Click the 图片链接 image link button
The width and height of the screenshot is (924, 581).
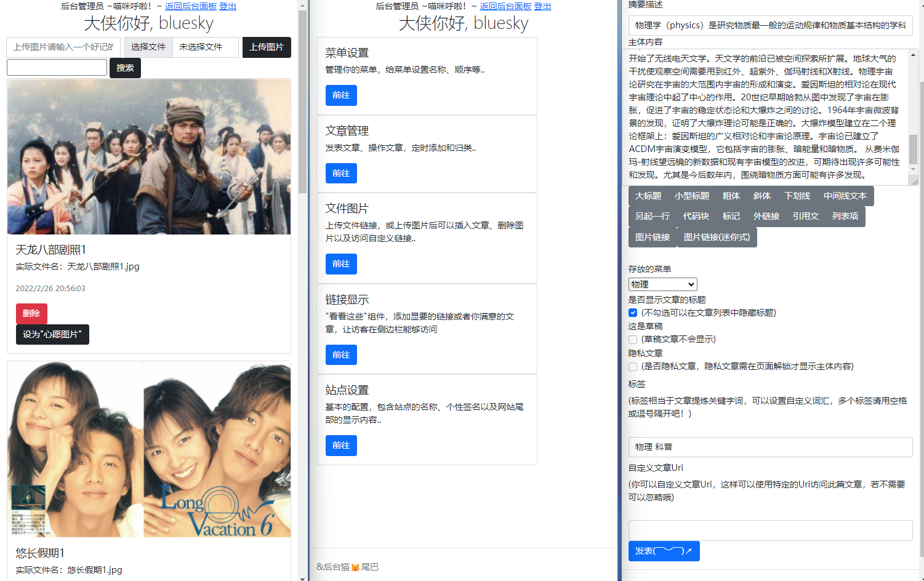pyautogui.click(x=653, y=237)
